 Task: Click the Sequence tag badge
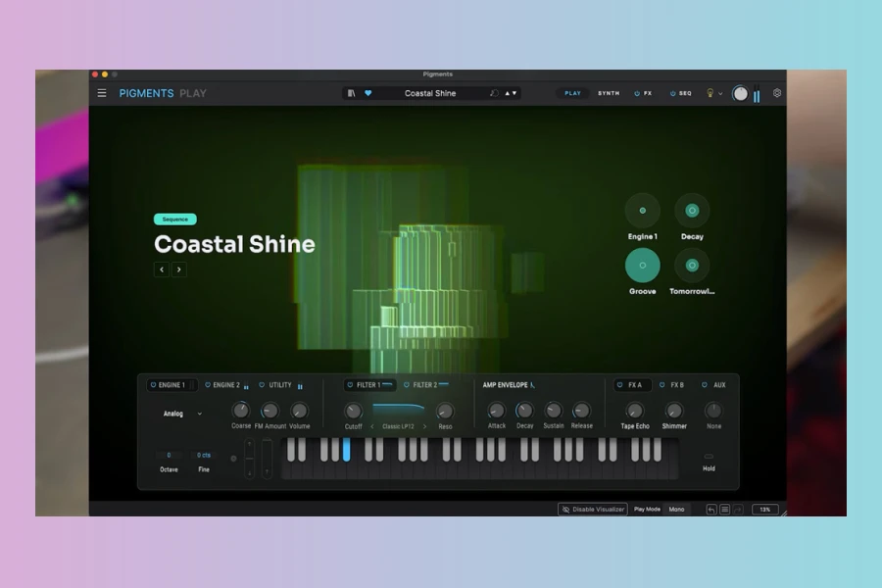click(175, 220)
